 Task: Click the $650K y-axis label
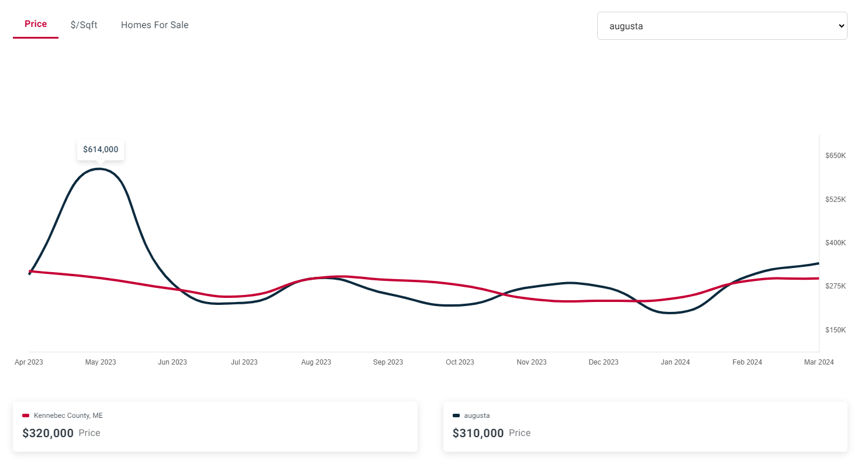click(836, 156)
